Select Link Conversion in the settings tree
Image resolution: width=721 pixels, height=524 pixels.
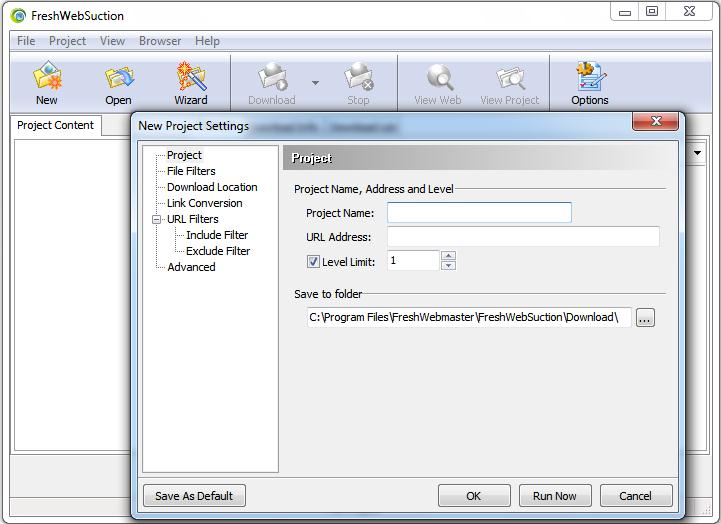[x=205, y=203]
